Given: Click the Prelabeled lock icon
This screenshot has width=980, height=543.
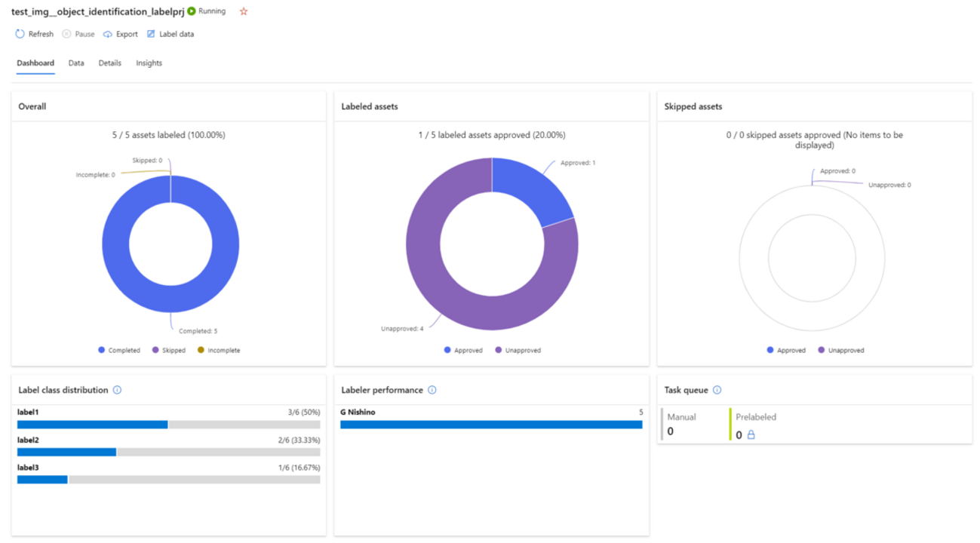Looking at the screenshot, I should coord(751,435).
